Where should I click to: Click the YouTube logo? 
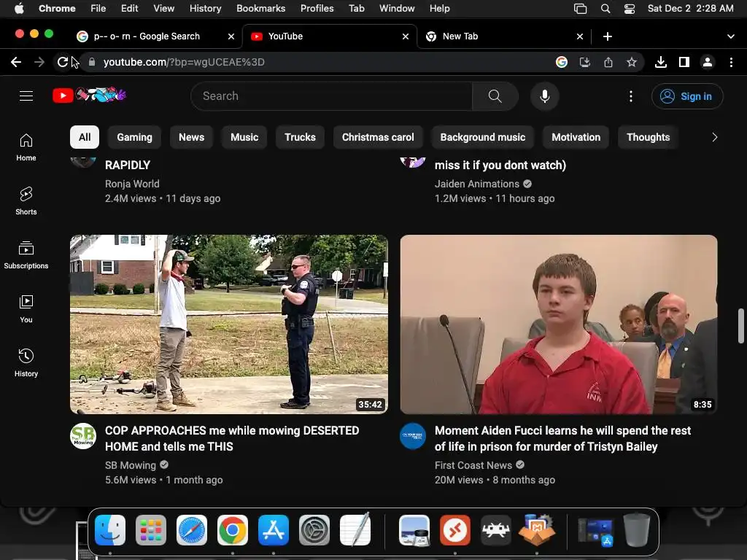click(x=89, y=96)
